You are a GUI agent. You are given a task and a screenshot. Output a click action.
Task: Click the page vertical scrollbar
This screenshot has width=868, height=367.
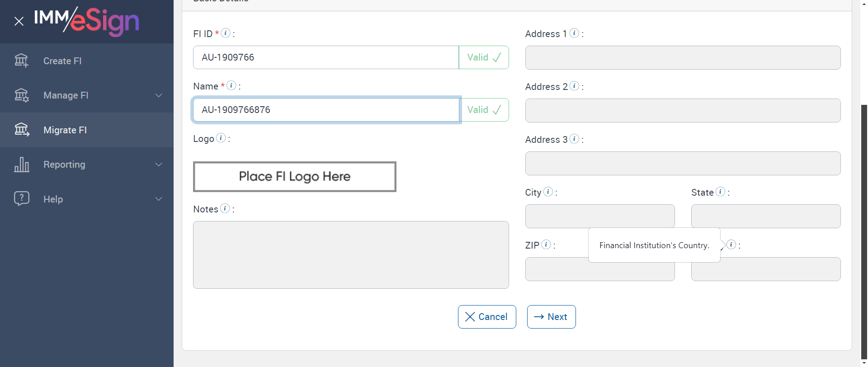tap(864, 226)
